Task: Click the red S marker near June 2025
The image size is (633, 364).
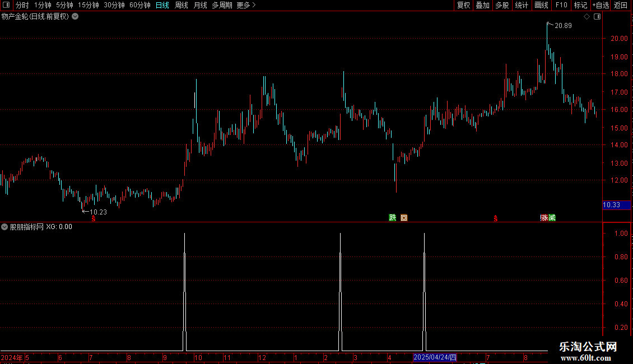Action: click(495, 218)
